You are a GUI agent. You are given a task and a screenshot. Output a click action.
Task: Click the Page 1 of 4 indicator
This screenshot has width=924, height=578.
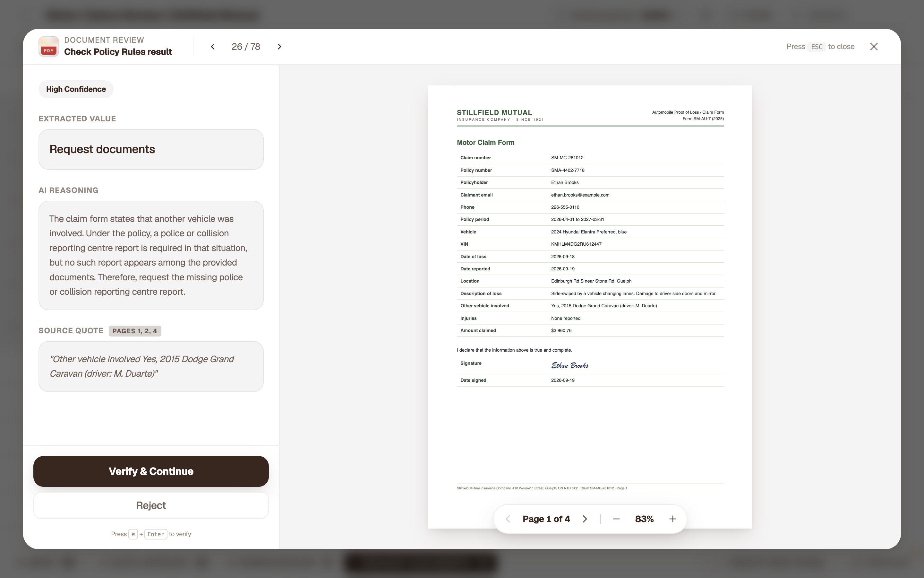(546, 519)
